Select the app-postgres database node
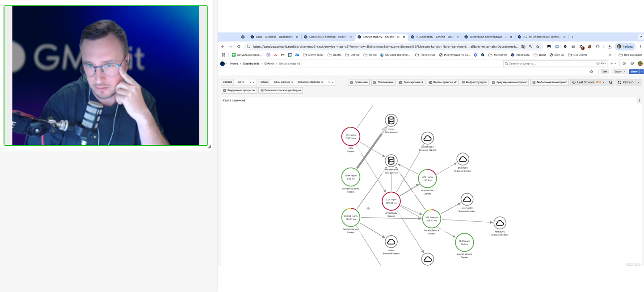 pos(391,161)
